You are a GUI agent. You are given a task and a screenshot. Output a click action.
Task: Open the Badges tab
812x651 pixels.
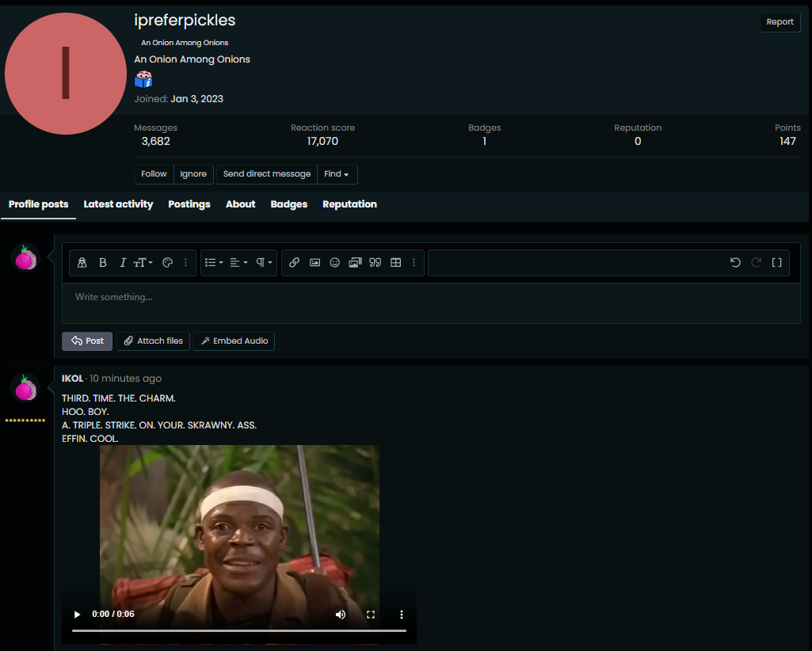tap(288, 204)
